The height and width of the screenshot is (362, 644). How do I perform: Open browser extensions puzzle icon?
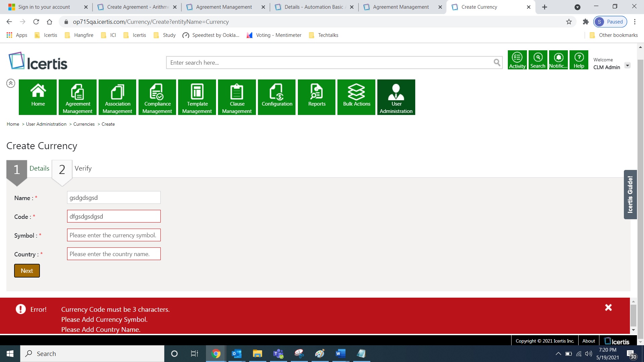click(586, 22)
